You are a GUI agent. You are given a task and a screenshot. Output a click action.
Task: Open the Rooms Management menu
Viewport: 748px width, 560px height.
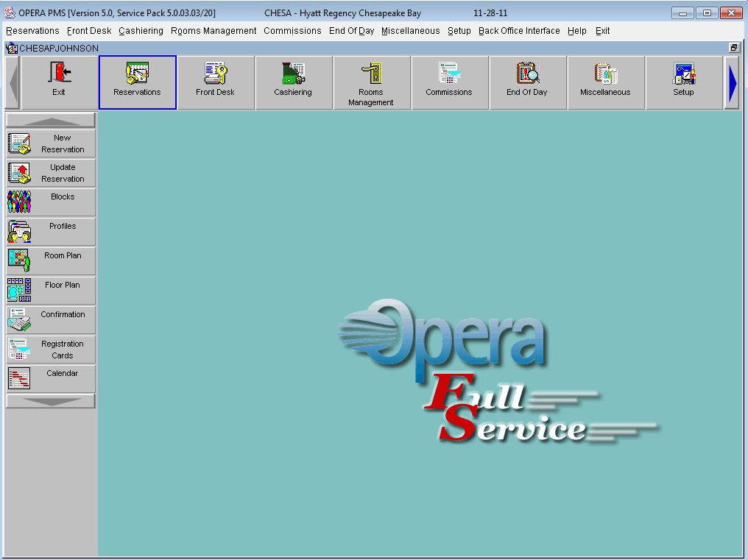tap(214, 31)
